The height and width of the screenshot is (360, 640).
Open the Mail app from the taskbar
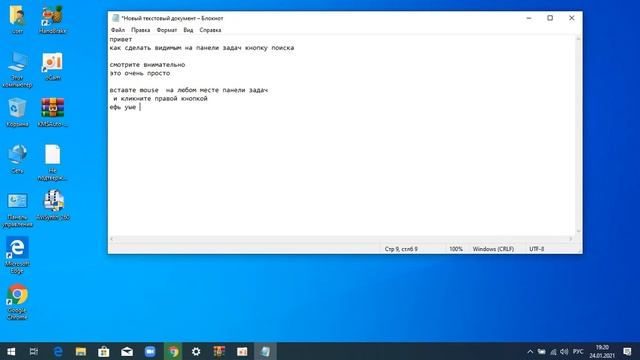pos(127,351)
